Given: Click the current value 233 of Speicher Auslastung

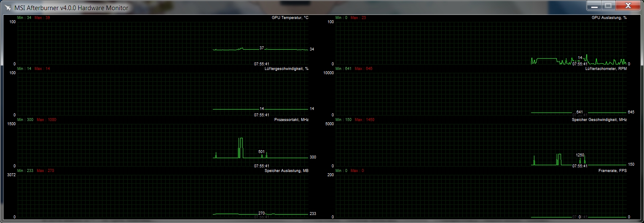Looking at the screenshot, I should tap(313, 214).
